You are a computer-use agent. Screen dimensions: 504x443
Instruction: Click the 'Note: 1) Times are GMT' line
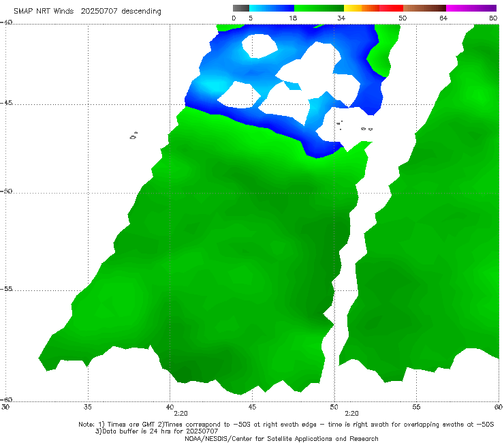(x=286, y=425)
